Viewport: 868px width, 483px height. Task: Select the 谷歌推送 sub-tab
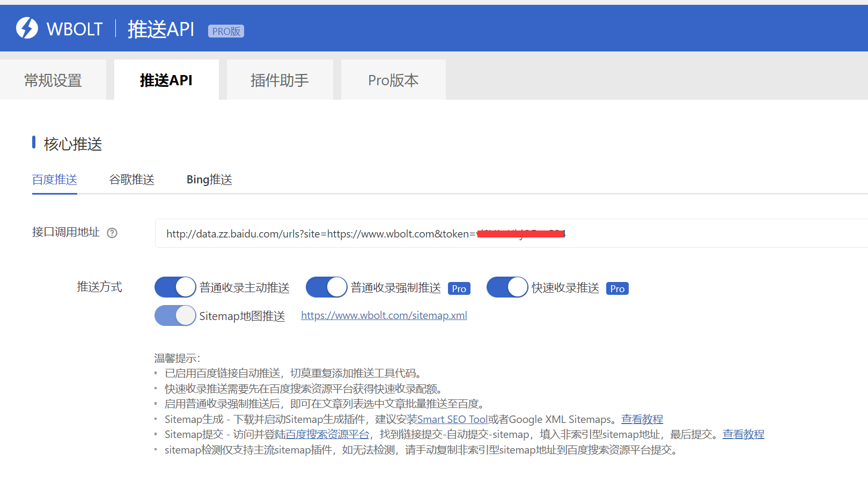pyautogui.click(x=131, y=179)
